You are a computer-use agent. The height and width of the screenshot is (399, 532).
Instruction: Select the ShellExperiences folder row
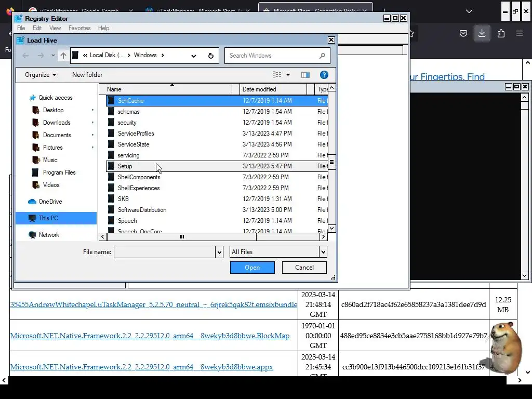point(217,188)
